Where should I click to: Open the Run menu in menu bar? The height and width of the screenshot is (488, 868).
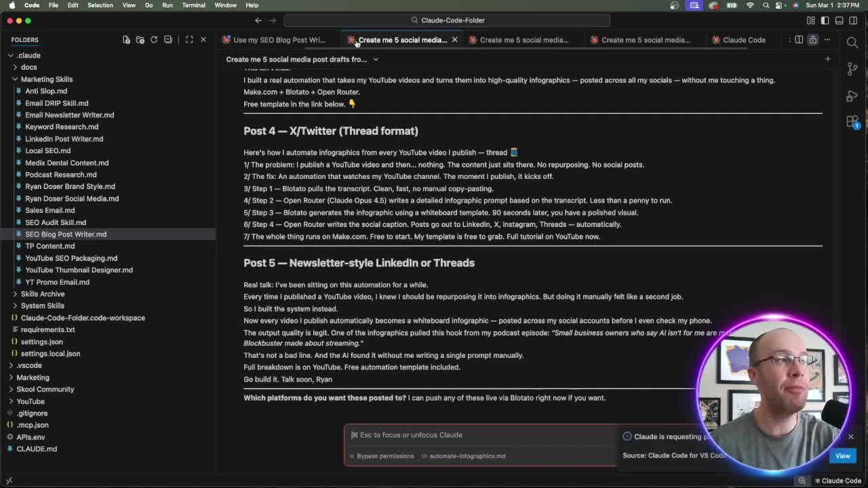click(167, 5)
